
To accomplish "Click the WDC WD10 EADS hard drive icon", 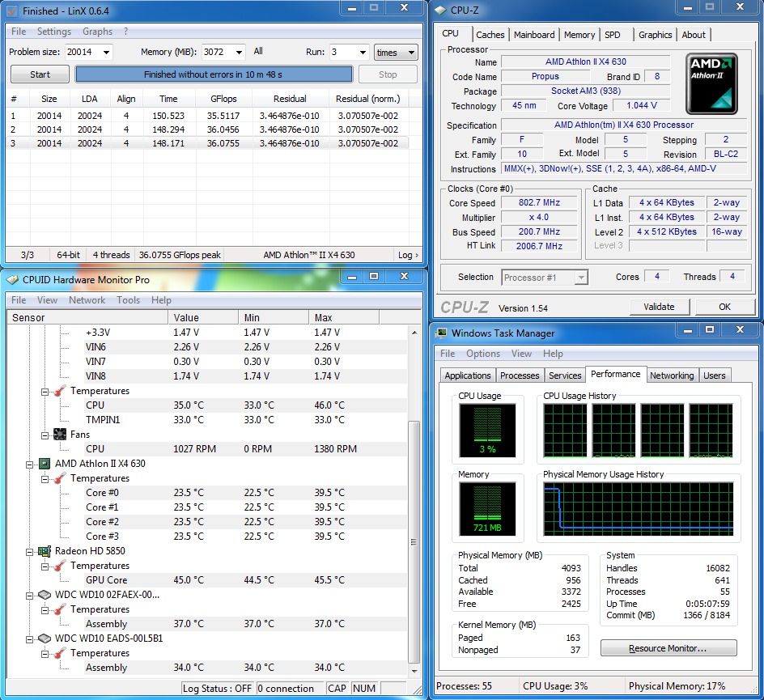I will [x=45, y=638].
